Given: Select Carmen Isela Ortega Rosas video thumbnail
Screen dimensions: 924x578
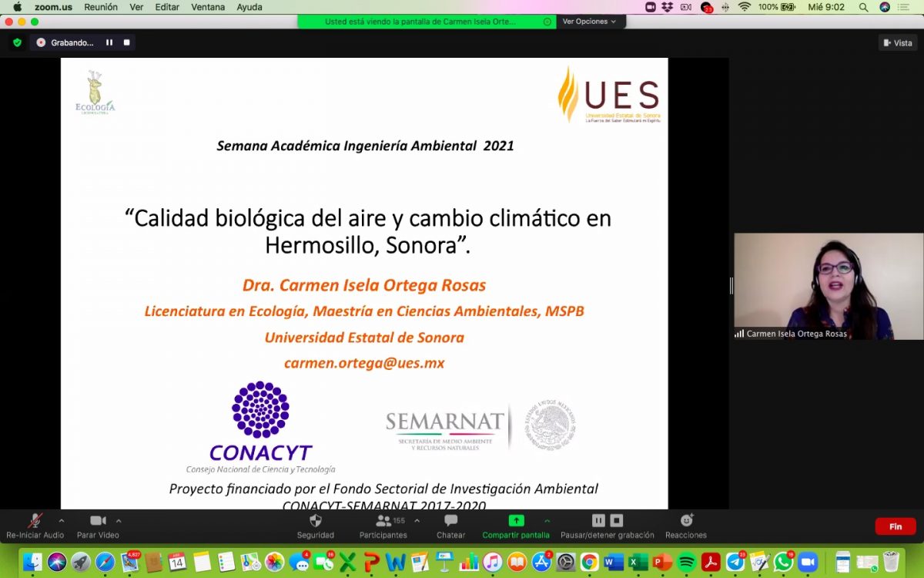Looking at the screenshot, I should pyautogui.click(x=828, y=286).
